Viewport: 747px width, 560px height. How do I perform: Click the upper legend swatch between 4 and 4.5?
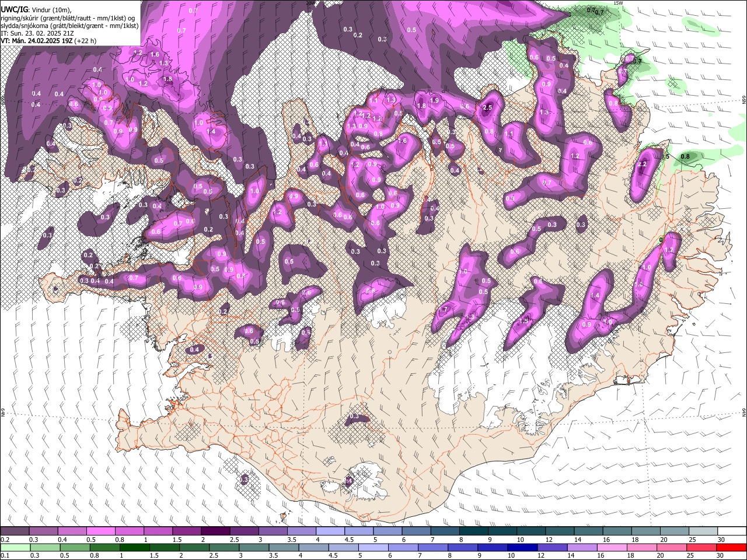click(x=329, y=531)
